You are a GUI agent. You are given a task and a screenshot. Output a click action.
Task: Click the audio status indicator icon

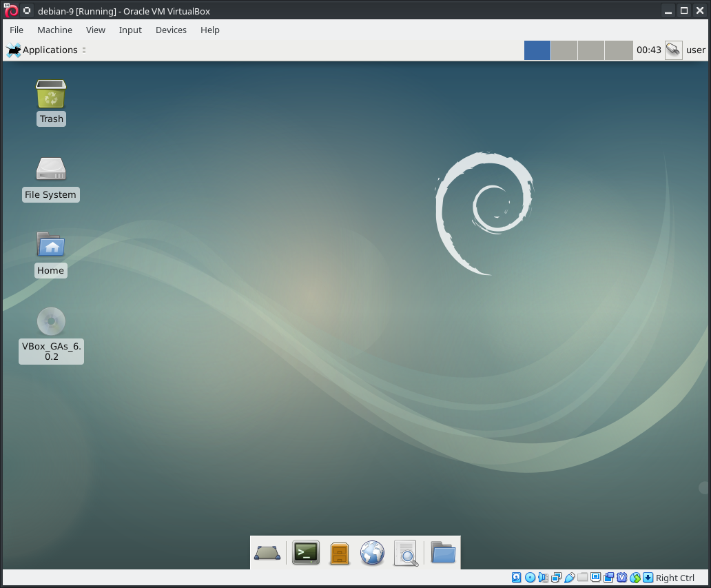(x=543, y=578)
